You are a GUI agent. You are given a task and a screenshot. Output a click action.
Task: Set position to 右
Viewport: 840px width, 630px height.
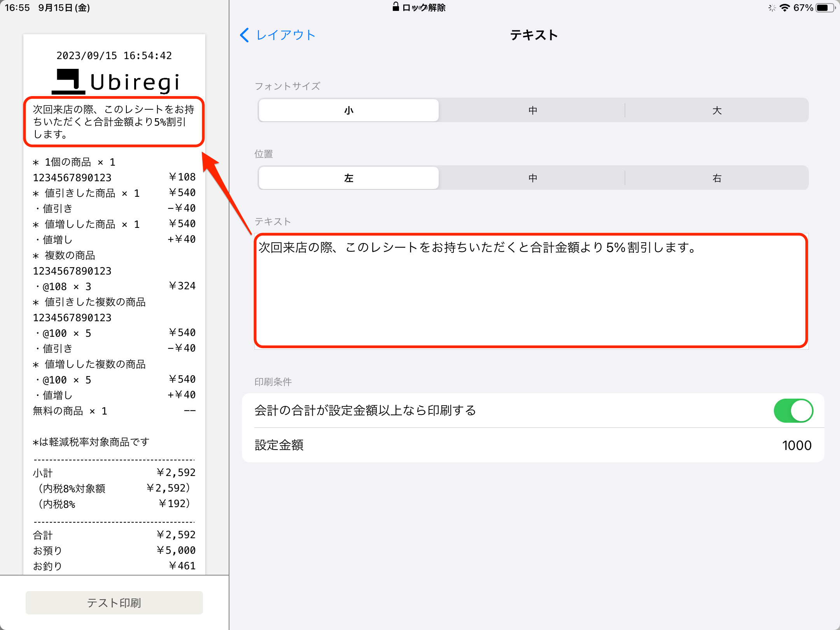click(717, 178)
